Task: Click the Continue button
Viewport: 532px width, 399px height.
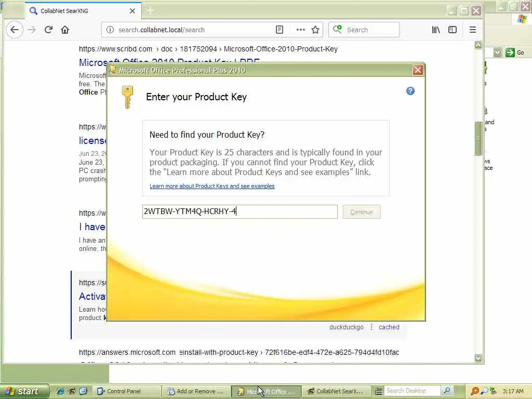Action: [362, 212]
